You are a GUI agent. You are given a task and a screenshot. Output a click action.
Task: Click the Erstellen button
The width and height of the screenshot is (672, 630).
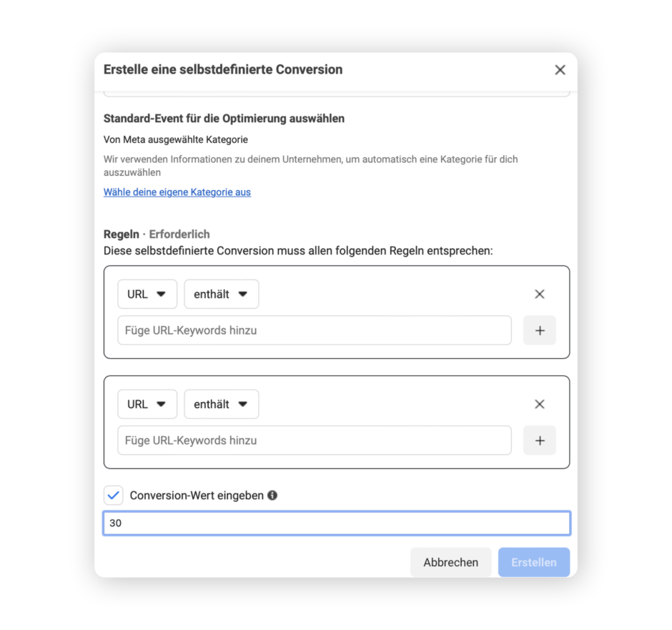coord(534,562)
